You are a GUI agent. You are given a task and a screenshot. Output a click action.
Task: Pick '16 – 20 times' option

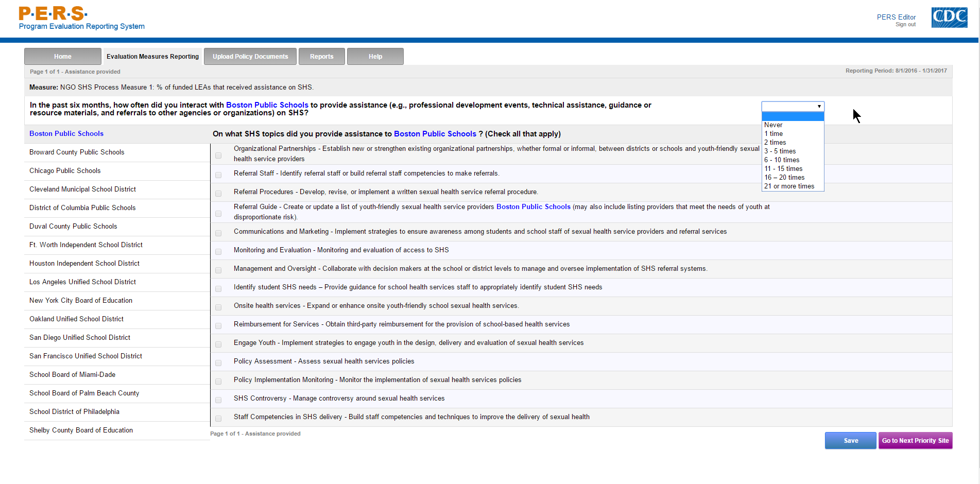pos(793,178)
